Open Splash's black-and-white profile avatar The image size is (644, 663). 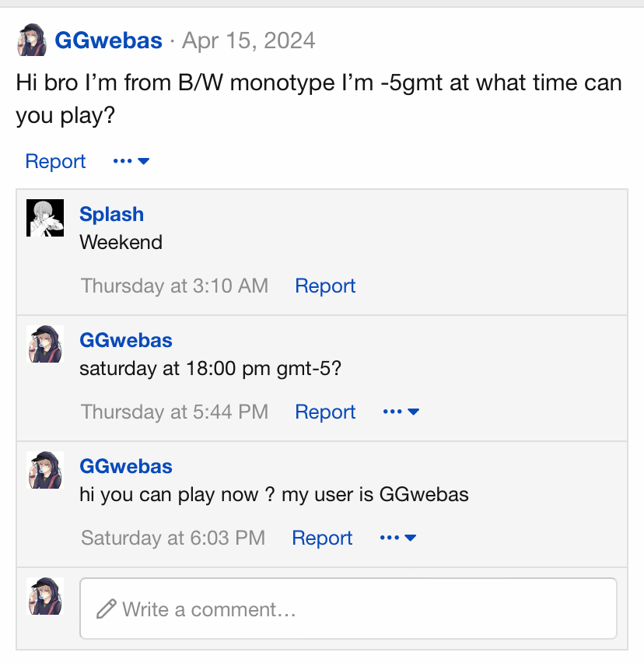point(45,218)
